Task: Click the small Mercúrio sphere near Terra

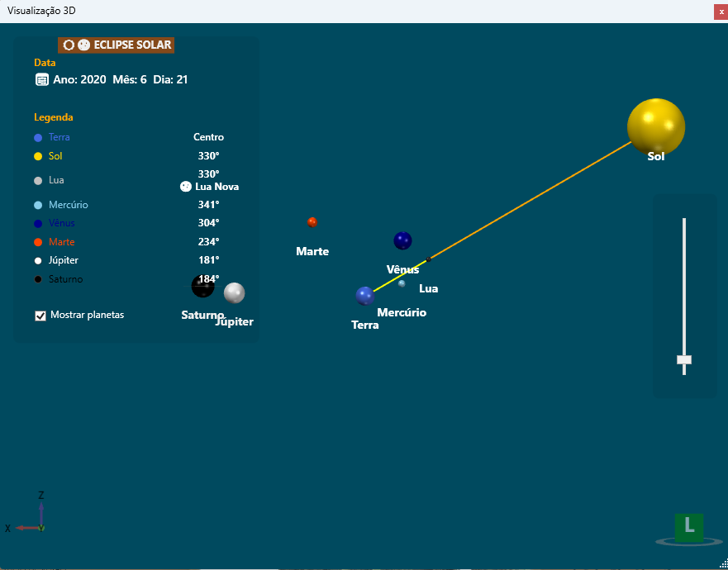Action: tap(402, 283)
